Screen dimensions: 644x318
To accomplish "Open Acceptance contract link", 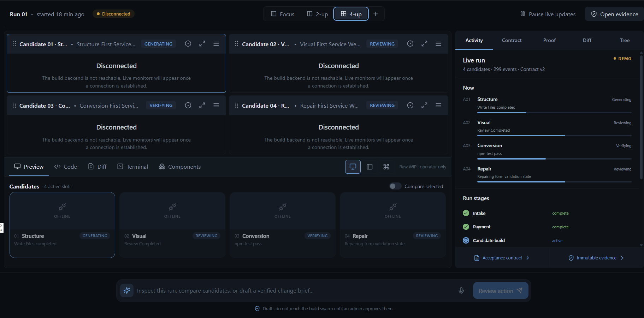I will pyautogui.click(x=502, y=258).
